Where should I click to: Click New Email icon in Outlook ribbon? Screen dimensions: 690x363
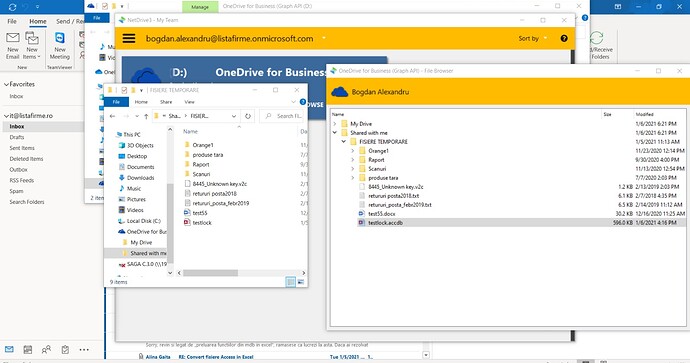click(x=13, y=45)
